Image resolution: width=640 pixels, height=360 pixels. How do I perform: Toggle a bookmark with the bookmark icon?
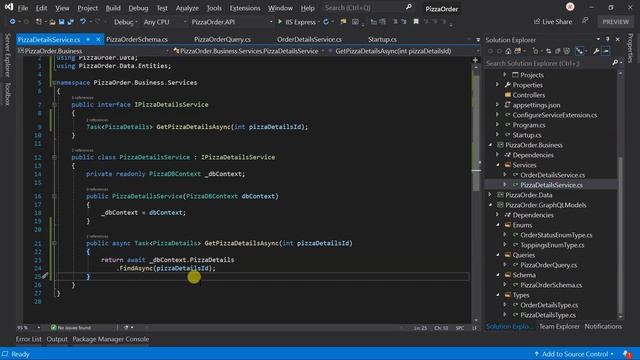[x=416, y=22]
